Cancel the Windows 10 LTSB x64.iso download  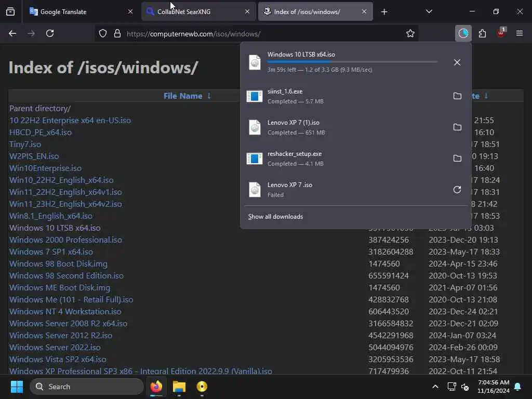click(x=457, y=62)
